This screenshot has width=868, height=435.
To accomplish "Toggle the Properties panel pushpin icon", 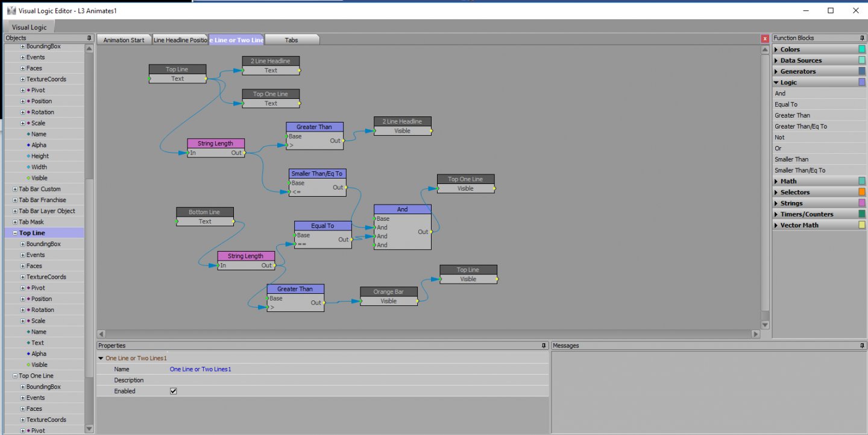I will 544,346.
